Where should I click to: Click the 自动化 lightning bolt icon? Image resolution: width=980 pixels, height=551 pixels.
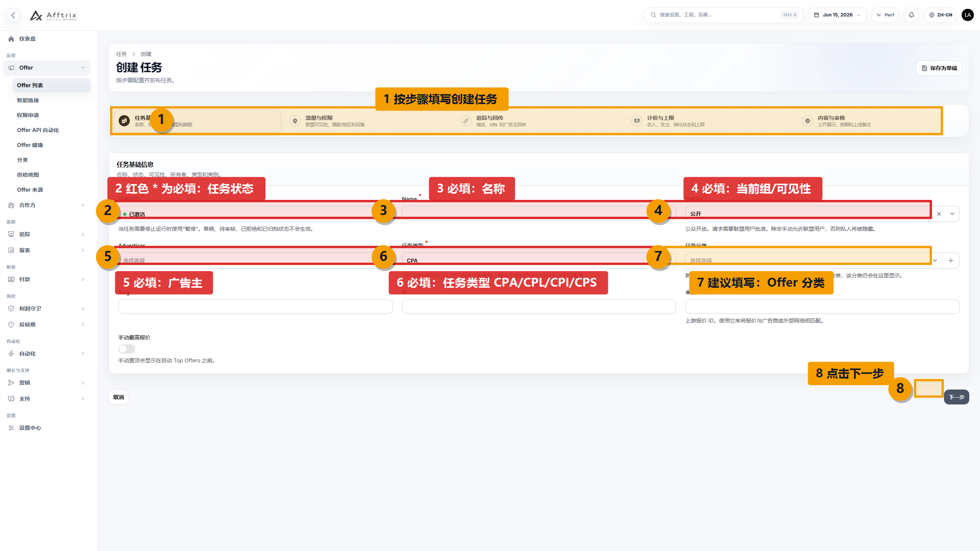[x=11, y=354]
